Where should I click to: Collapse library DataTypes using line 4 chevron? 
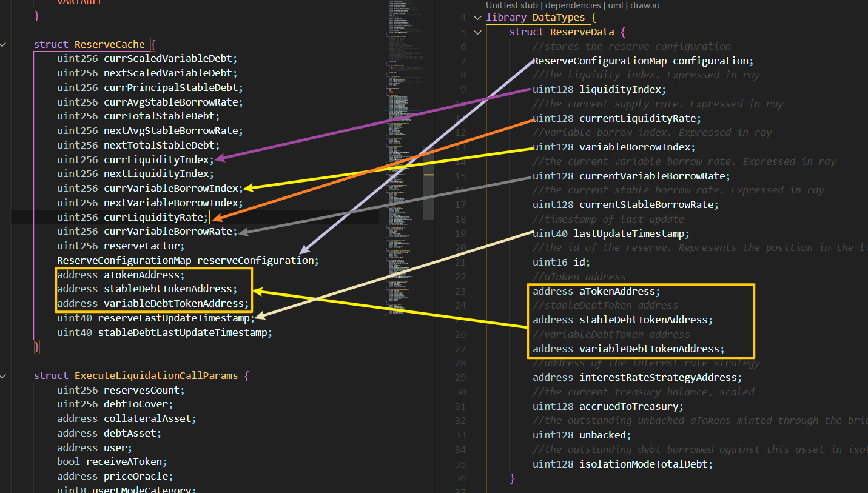(477, 18)
